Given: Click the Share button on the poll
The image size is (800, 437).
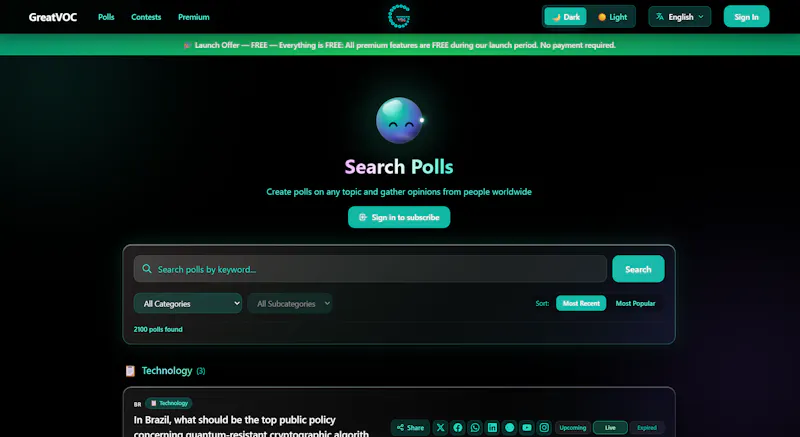Looking at the screenshot, I should click(410, 427).
